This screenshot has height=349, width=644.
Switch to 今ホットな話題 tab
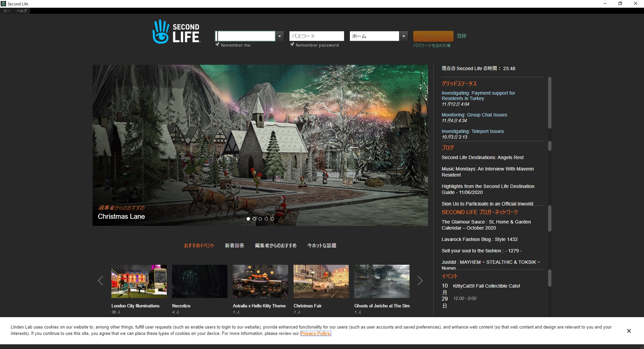coord(322,246)
